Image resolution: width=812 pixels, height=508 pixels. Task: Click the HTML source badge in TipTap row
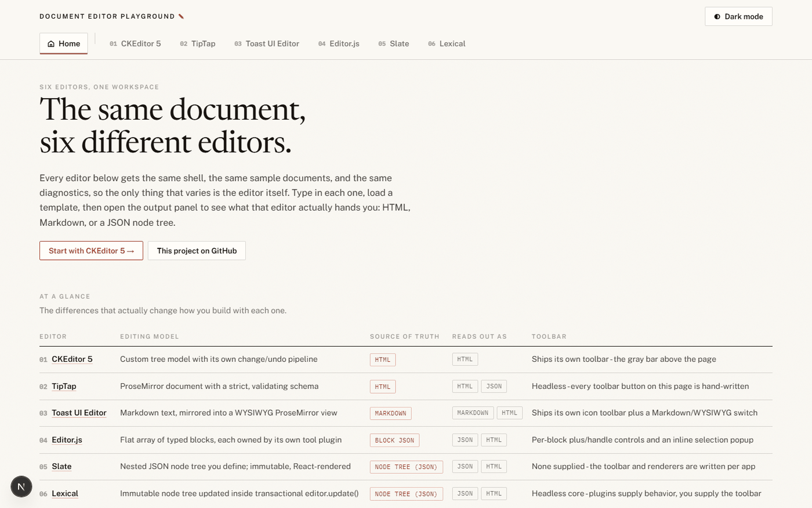(x=383, y=387)
